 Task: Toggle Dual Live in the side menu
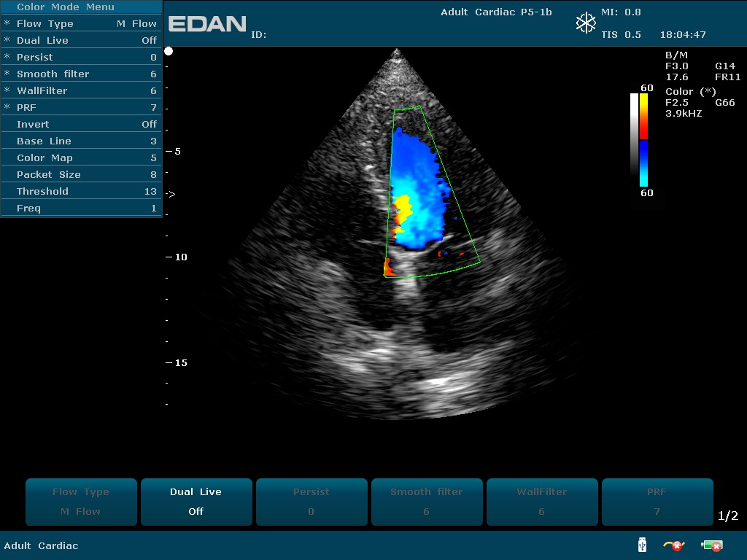80,40
